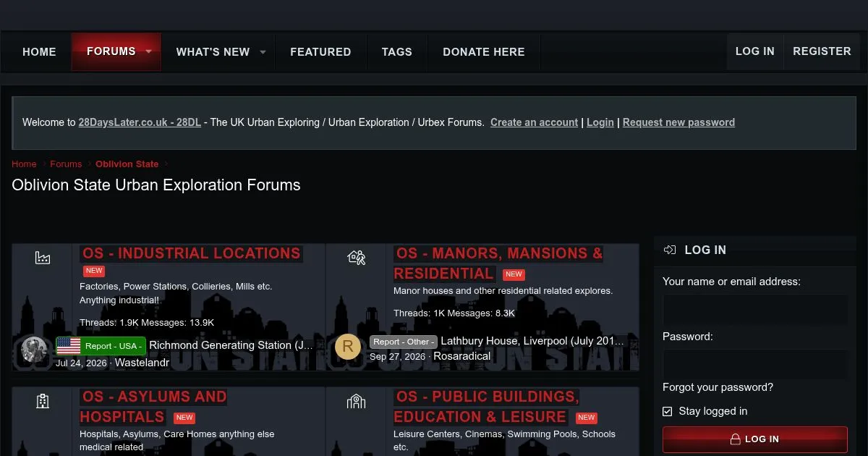Open Rosaradical's username link

click(x=461, y=356)
